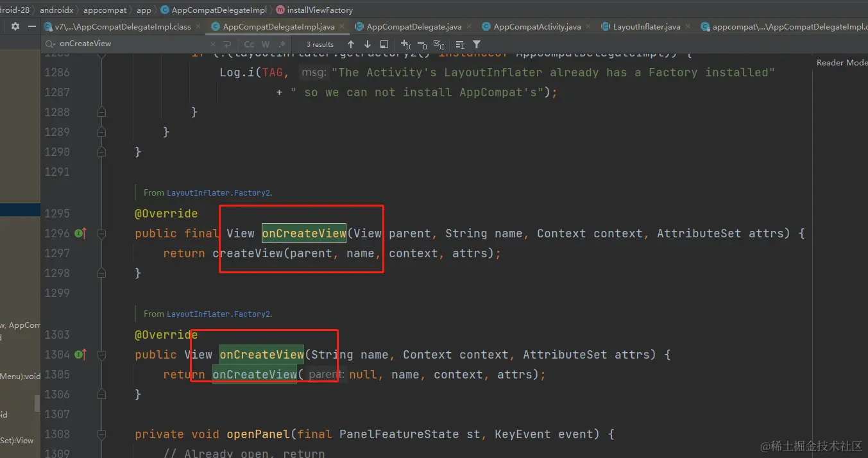868x458 pixels.
Task: Click AppCompatDelegateImpl breadcrumb class
Action: coord(214,10)
